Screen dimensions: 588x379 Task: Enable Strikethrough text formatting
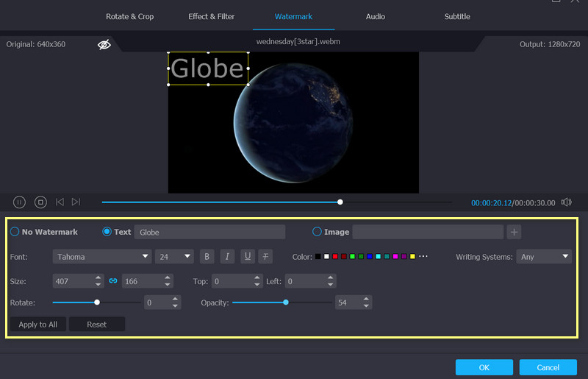pyautogui.click(x=266, y=257)
